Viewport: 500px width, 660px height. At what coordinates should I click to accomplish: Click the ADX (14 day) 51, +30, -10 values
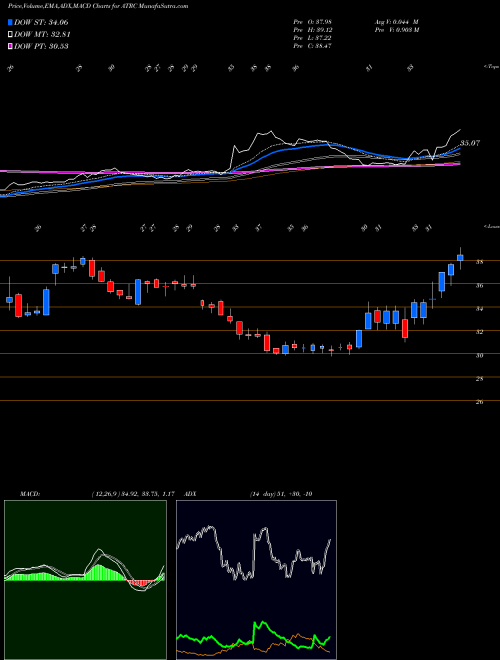pyautogui.click(x=281, y=494)
